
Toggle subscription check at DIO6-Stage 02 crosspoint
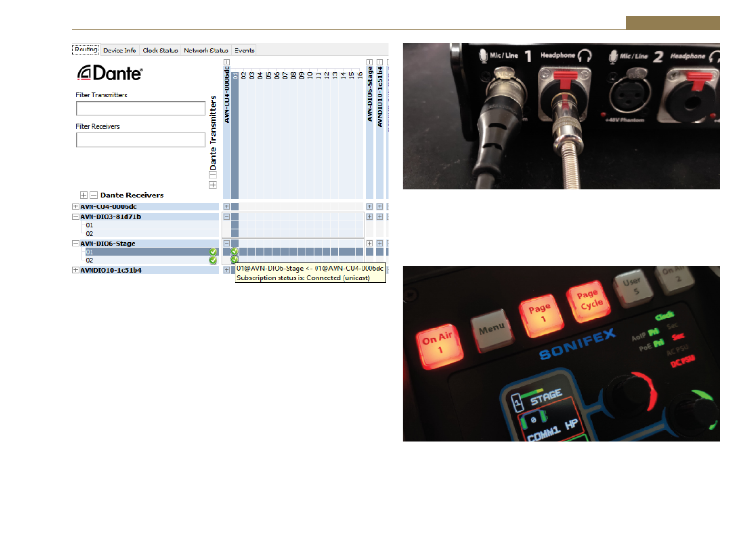coord(235,259)
